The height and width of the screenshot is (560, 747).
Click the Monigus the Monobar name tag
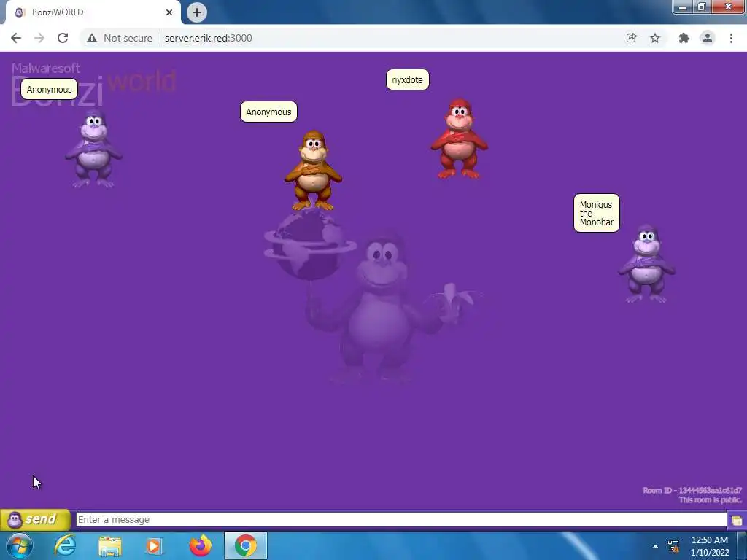tap(597, 213)
